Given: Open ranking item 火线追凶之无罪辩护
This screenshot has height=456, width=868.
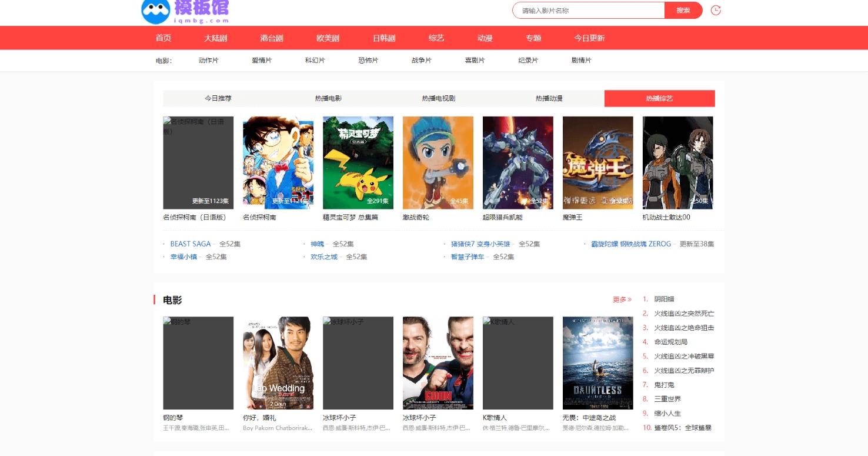Looking at the screenshot, I should (x=685, y=371).
